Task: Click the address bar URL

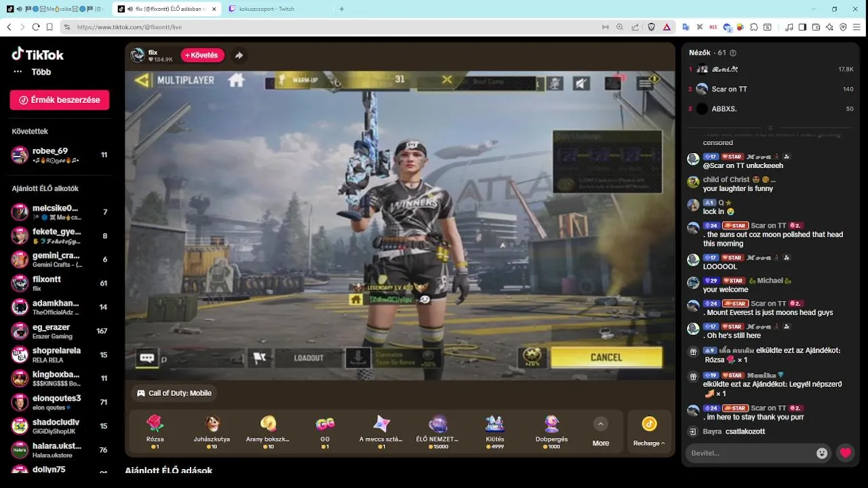Action: click(x=129, y=27)
